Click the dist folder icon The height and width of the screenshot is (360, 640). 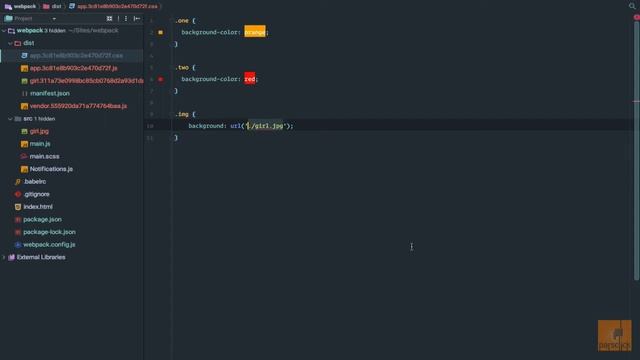(18, 43)
